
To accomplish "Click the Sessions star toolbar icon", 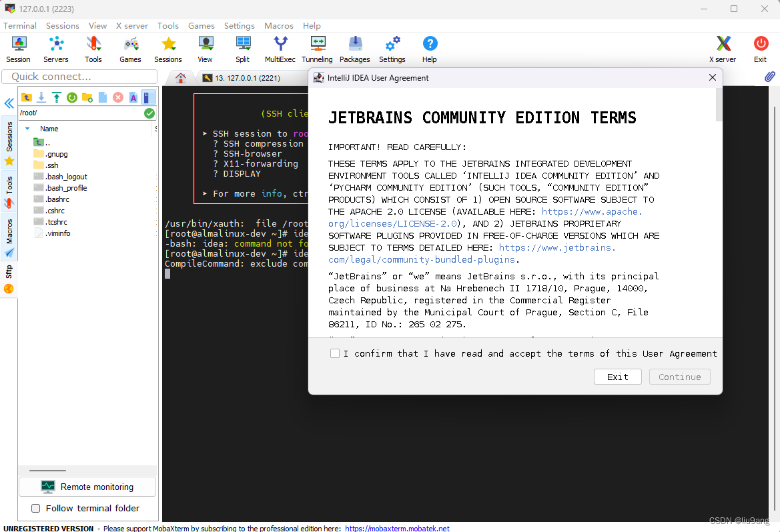I will pos(168,49).
